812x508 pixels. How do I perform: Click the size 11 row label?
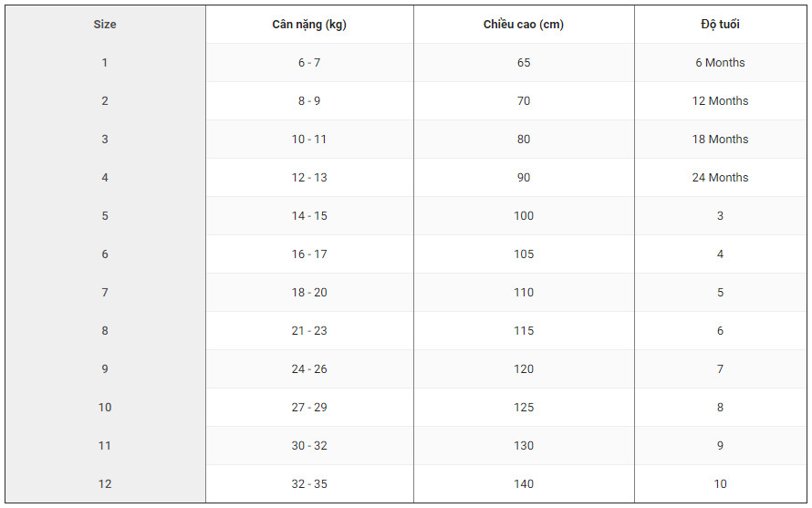tap(105, 446)
